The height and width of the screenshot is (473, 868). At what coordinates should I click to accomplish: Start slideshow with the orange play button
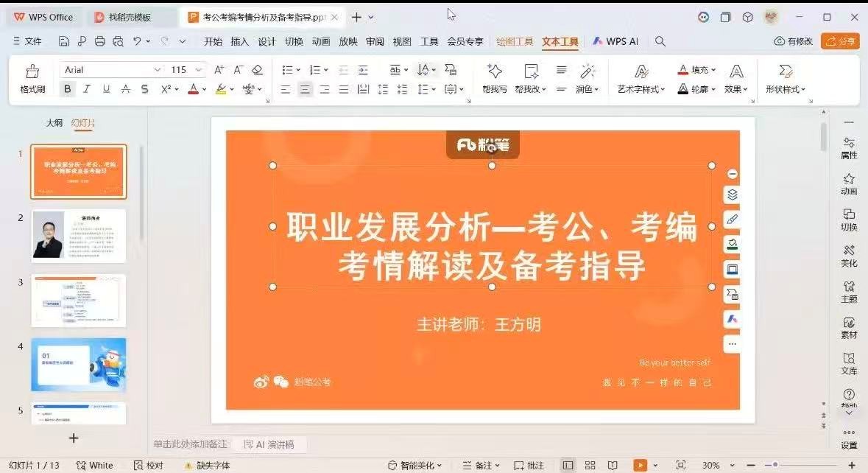click(x=640, y=465)
